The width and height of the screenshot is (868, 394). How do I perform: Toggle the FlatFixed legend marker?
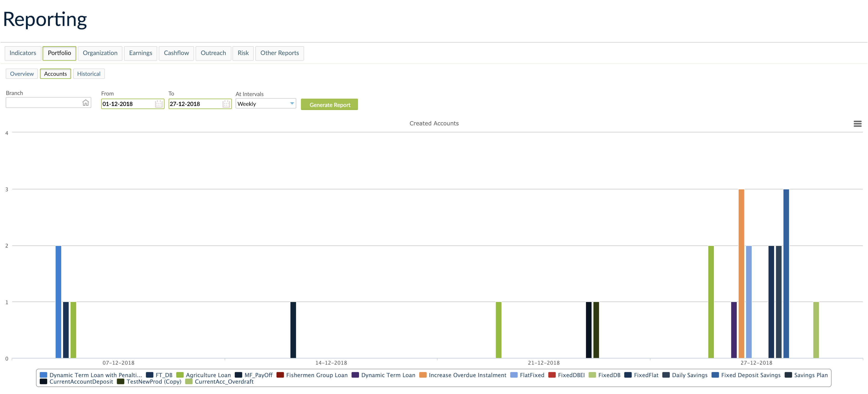514,375
